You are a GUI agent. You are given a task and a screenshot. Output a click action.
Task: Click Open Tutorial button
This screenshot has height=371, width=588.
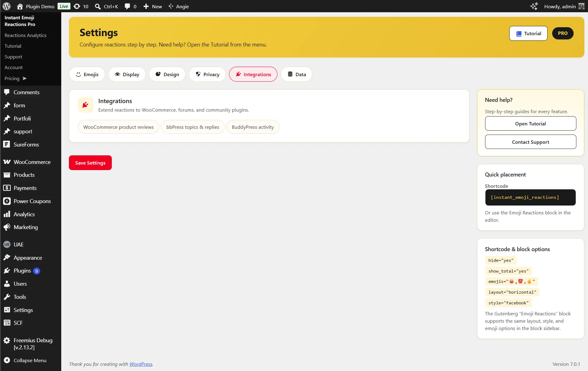(530, 124)
